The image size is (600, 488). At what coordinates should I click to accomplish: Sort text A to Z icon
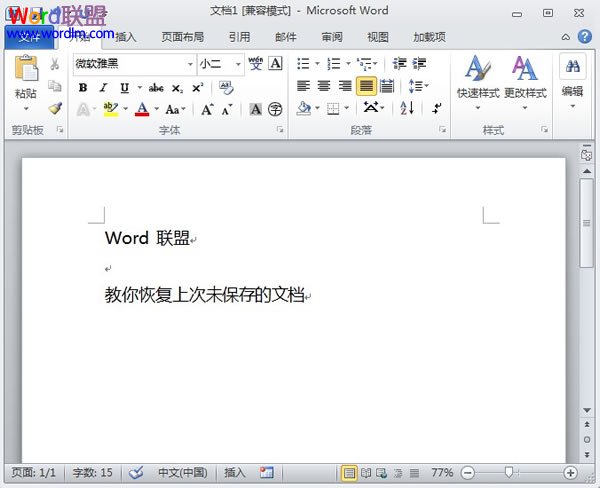pyautogui.click(x=407, y=108)
